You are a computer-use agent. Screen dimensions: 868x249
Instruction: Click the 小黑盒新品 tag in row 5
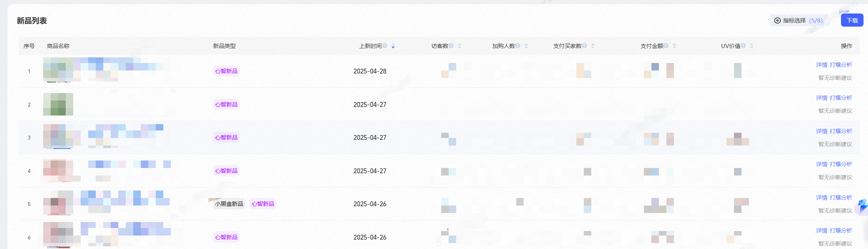point(229,204)
